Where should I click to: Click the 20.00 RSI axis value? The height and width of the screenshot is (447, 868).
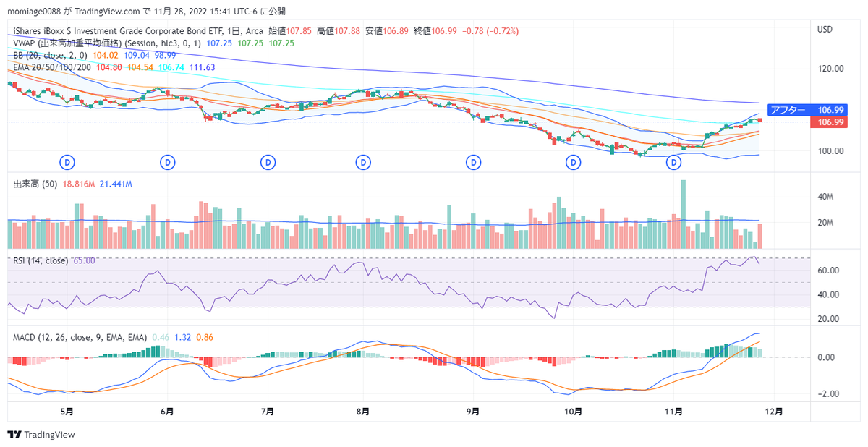(828, 319)
